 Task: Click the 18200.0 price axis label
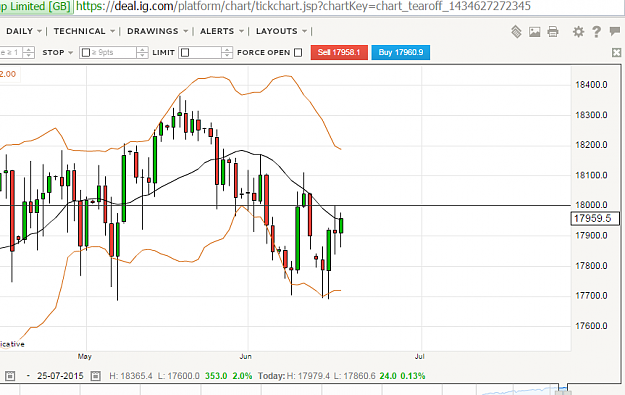click(591, 145)
